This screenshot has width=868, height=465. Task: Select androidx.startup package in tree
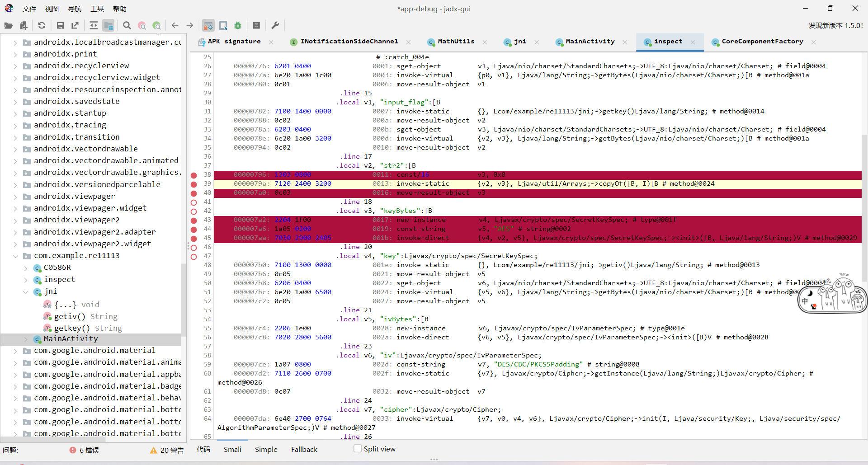[70, 113]
